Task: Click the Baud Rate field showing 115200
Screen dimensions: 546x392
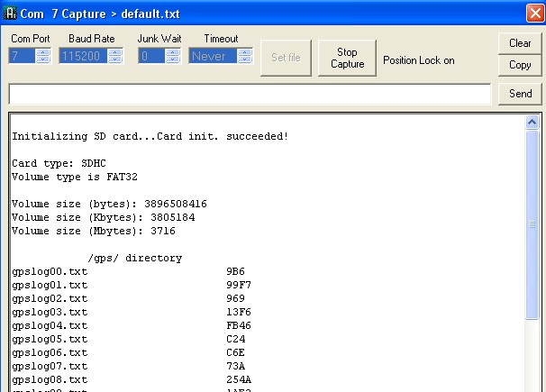Action: coord(83,56)
